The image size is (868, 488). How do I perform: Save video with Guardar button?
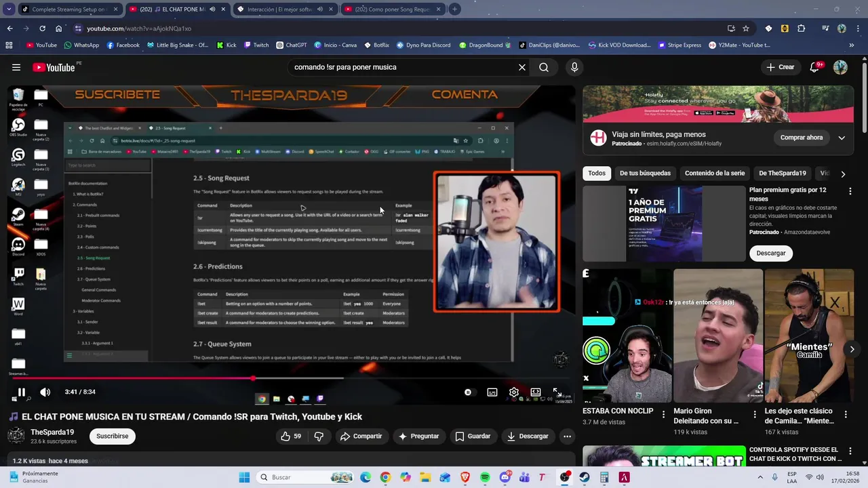(x=473, y=436)
